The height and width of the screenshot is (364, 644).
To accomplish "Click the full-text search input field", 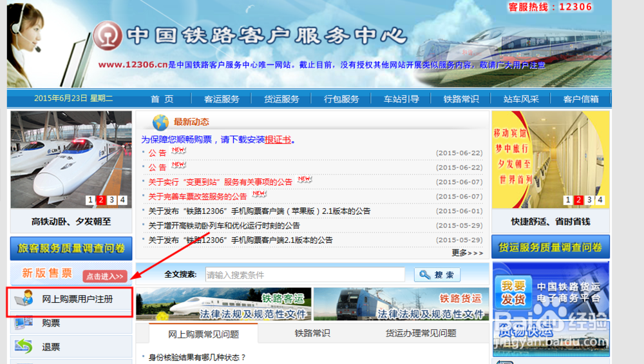I will pos(305,275).
